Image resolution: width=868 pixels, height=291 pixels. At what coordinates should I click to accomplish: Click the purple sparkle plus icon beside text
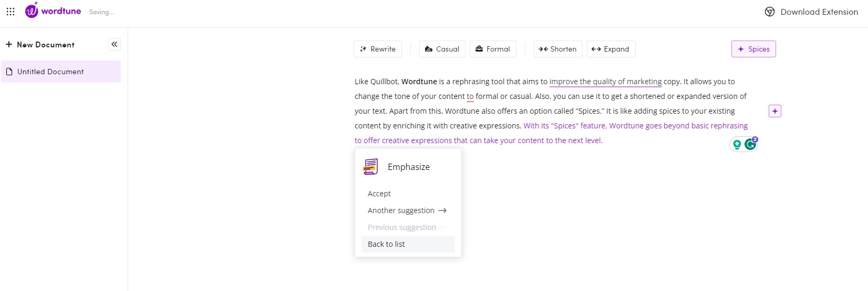[775, 111]
